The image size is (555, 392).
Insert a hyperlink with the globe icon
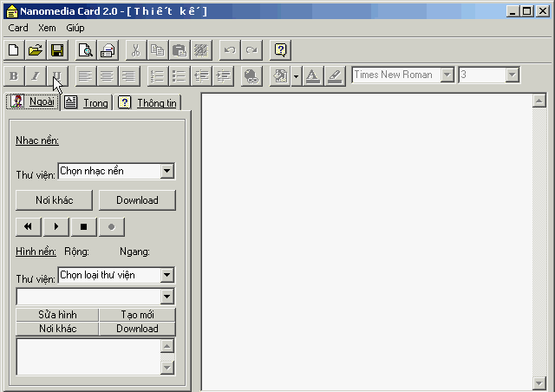tap(251, 75)
